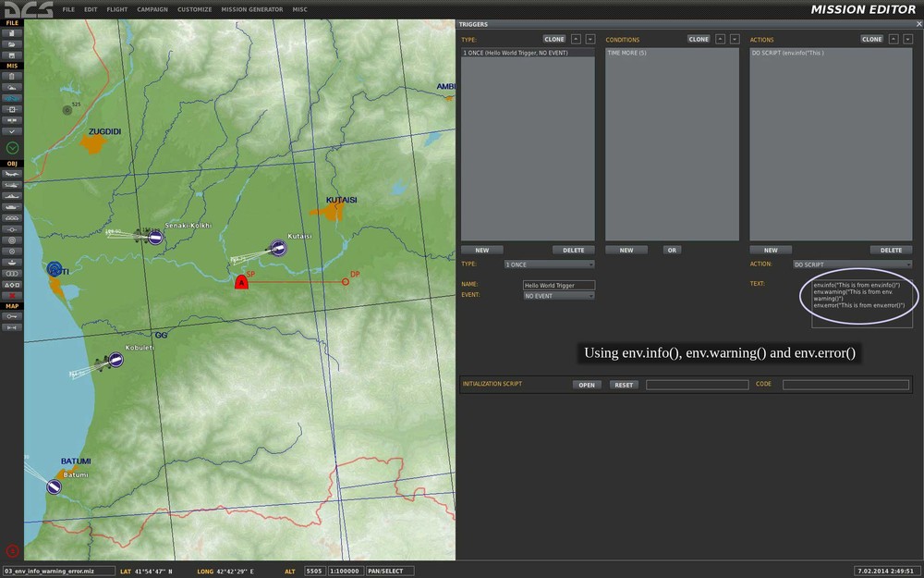The width and height of the screenshot is (924, 578).
Task: Select the airplane group tool under OBJ
Action: [x=12, y=174]
